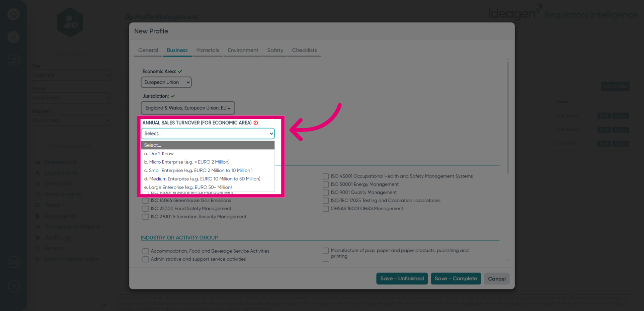Tick ISO 27001 Information Security Management checkbox
Screen dimensions: 644x311
[146, 217]
